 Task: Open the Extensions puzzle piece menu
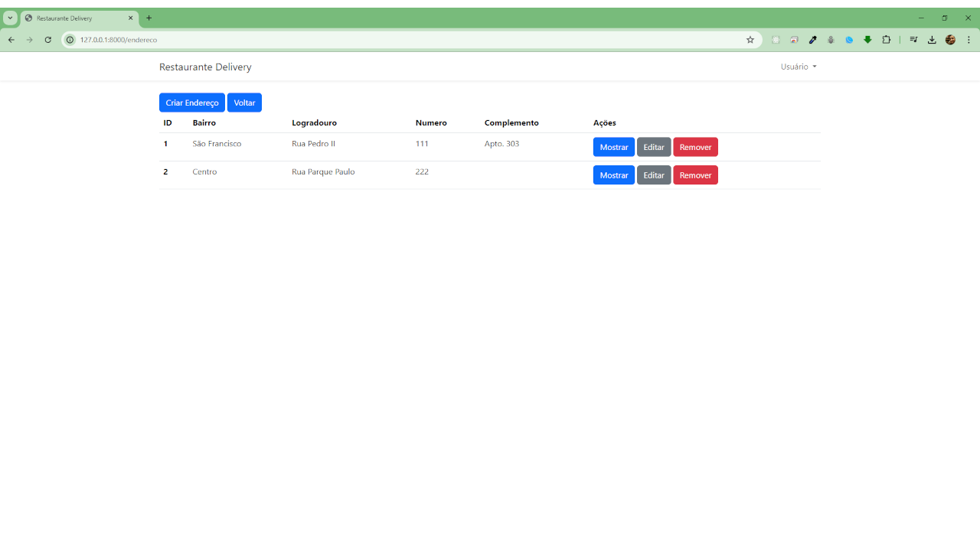[887, 40]
